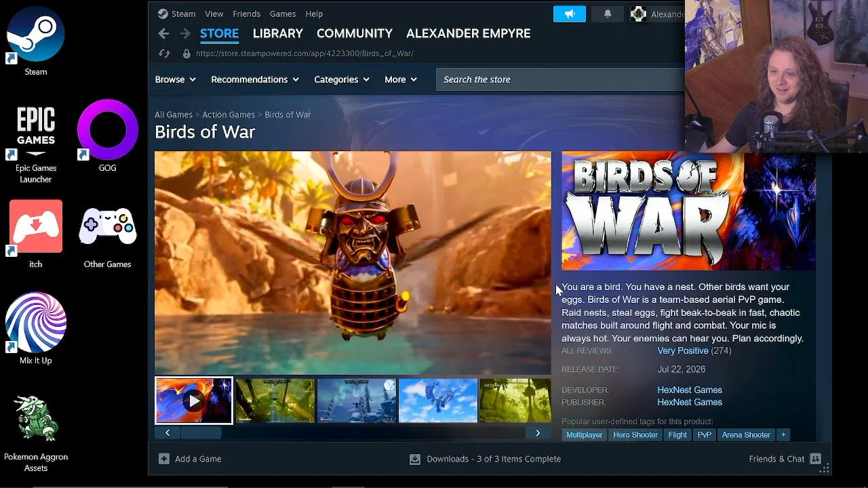Open the Games menu

(x=283, y=14)
